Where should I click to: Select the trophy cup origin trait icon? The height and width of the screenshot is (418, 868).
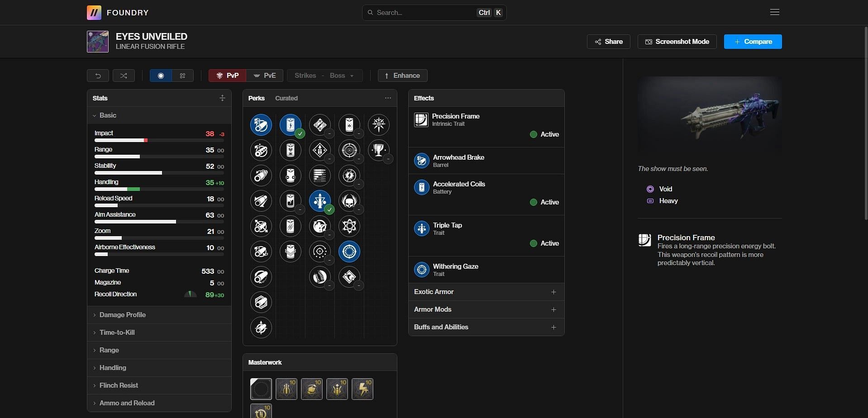[x=379, y=150]
